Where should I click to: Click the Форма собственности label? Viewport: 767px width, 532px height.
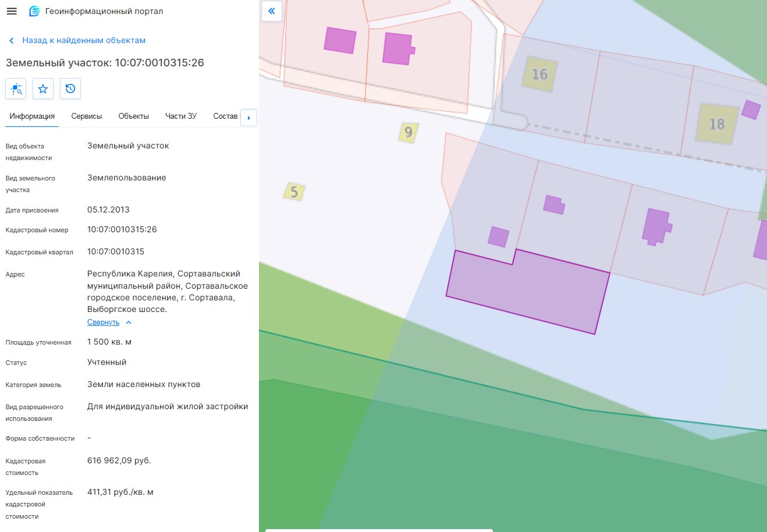pyautogui.click(x=40, y=439)
